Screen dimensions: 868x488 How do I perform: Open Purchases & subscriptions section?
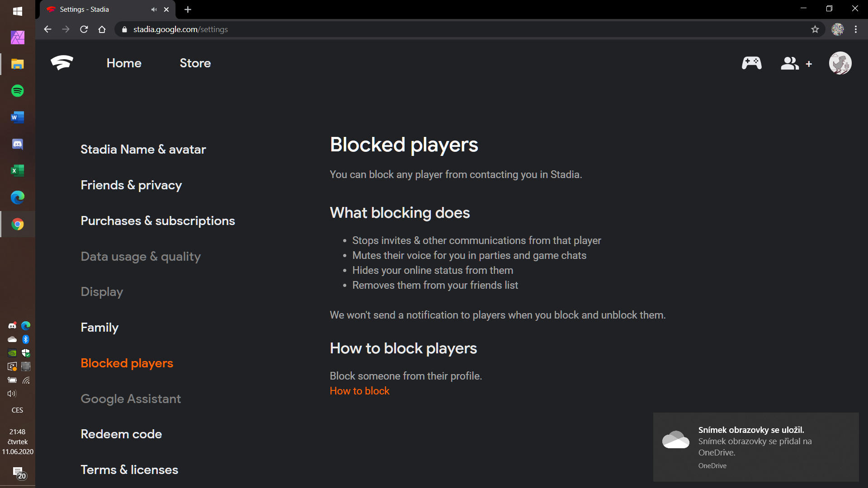tap(158, 221)
